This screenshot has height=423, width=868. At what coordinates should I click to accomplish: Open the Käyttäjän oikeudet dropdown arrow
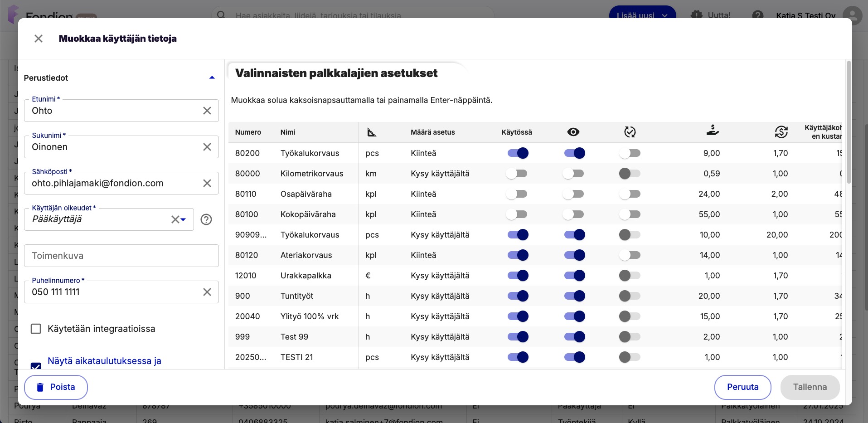tap(183, 219)
